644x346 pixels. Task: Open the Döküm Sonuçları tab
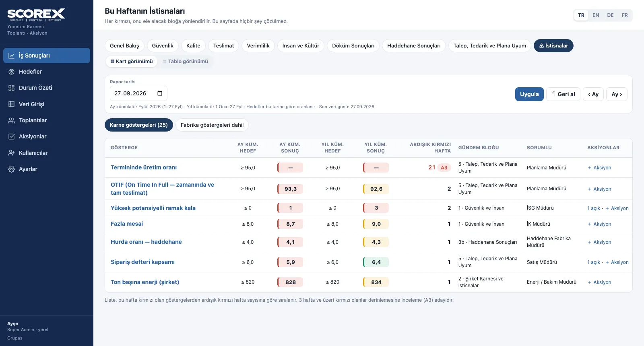[x=353, y=46]
